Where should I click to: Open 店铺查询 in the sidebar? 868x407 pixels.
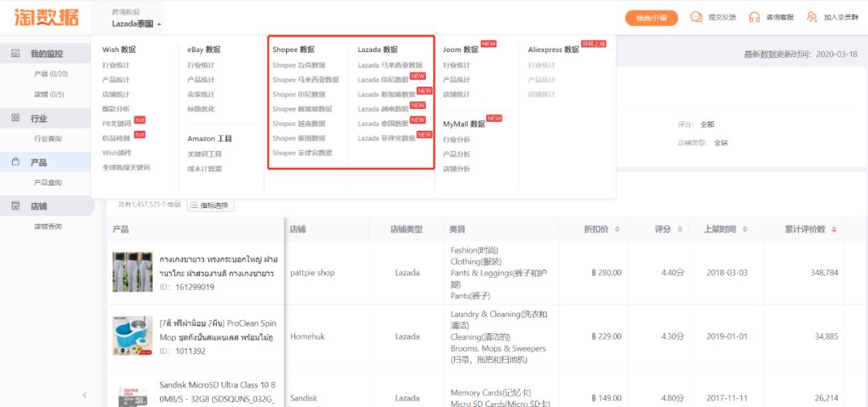point(48,226)
